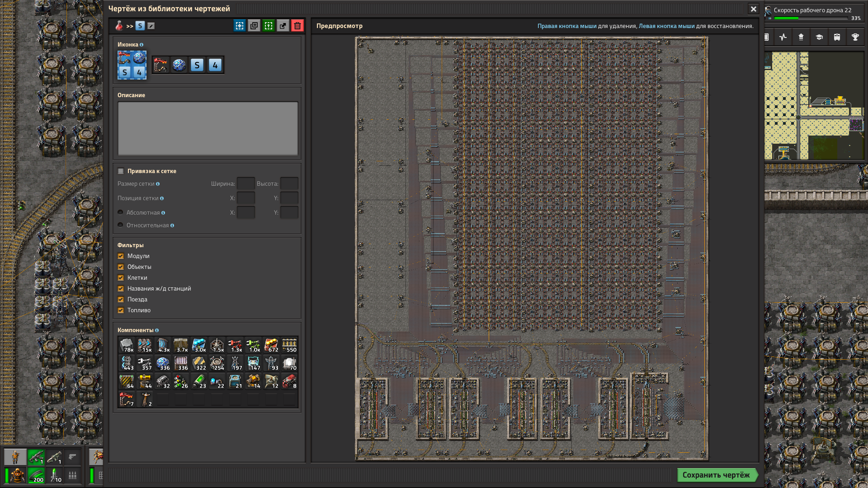The width and height of the screenshot is (868, 488).
Task: Click the blueprint preview image
Action: (x=532, y=248)
